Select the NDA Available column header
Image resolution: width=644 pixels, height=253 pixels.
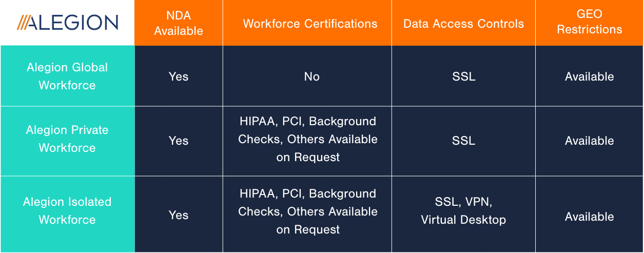click(x=179, y=23)
